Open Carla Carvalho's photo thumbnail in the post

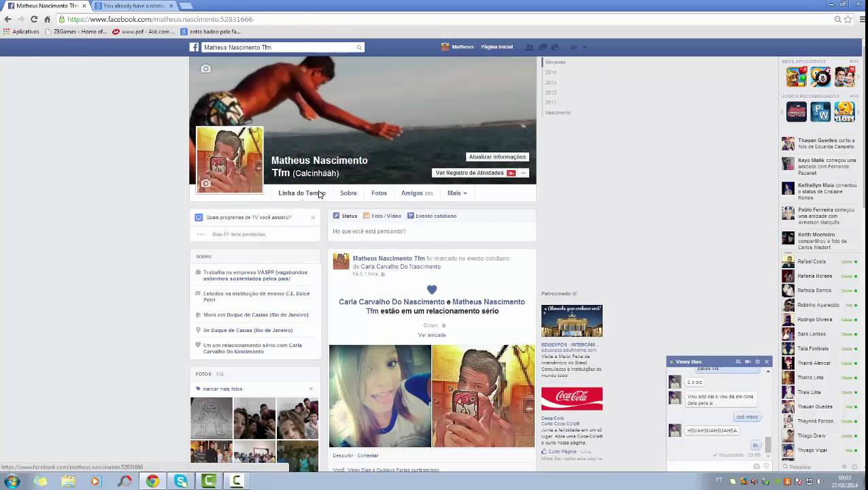[380, 395]
